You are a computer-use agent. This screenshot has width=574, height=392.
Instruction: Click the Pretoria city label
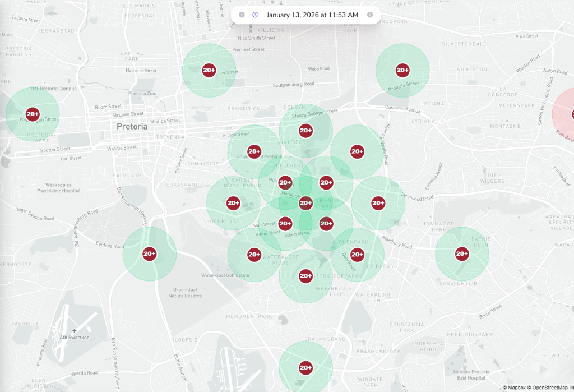[132, 127]
